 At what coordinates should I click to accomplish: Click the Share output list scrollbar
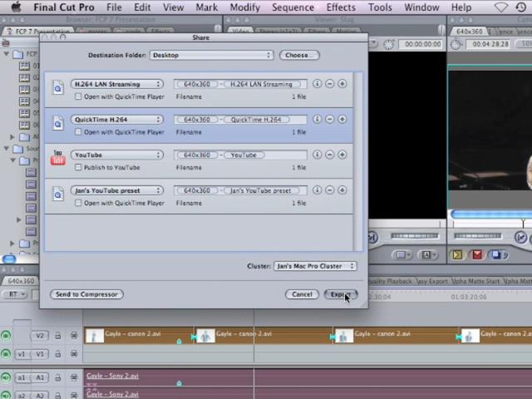point(357,161)
